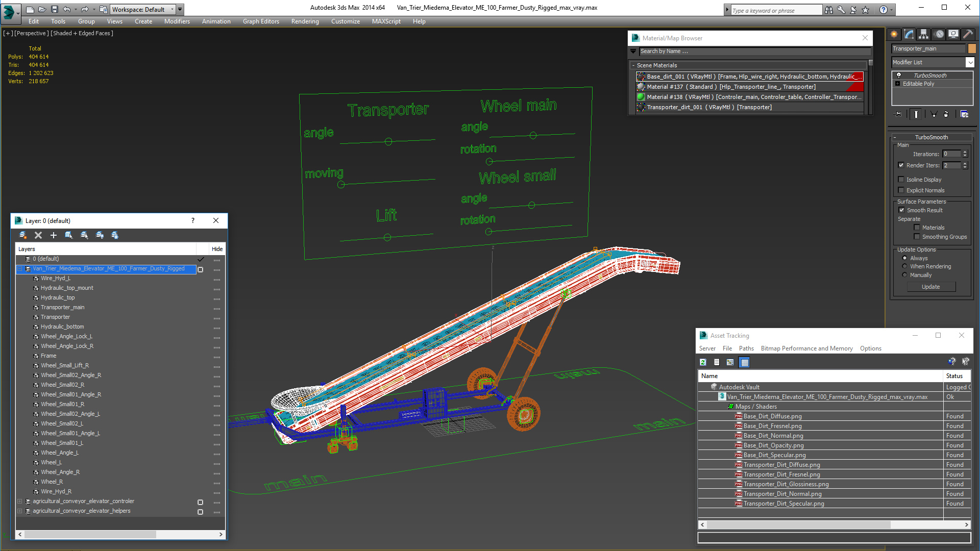Collapse Scene Materials group in Material Browser
Viewport: 980px width, 551px height.
633,65
